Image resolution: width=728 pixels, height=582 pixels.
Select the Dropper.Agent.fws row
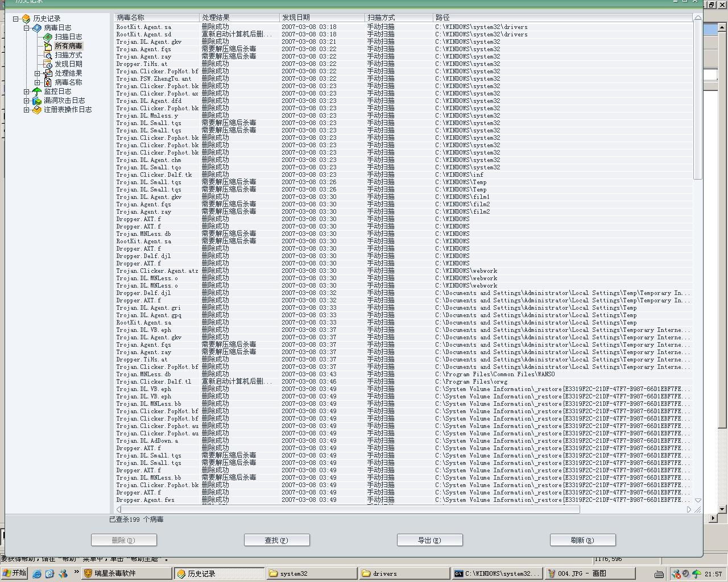point(403,500)
